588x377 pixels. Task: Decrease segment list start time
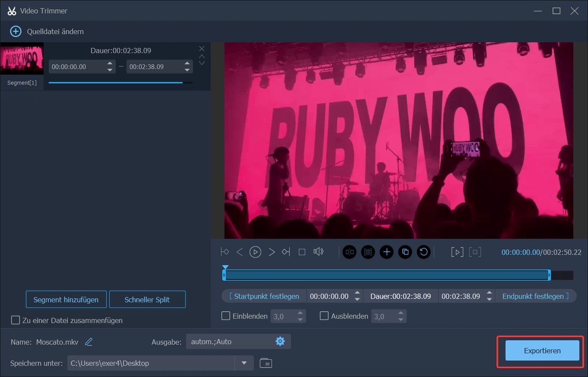coord(110,70)
